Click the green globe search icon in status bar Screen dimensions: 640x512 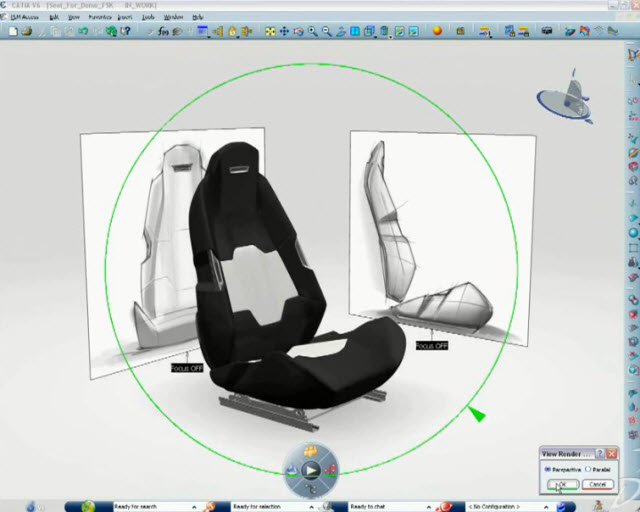(x=88, y=506)
